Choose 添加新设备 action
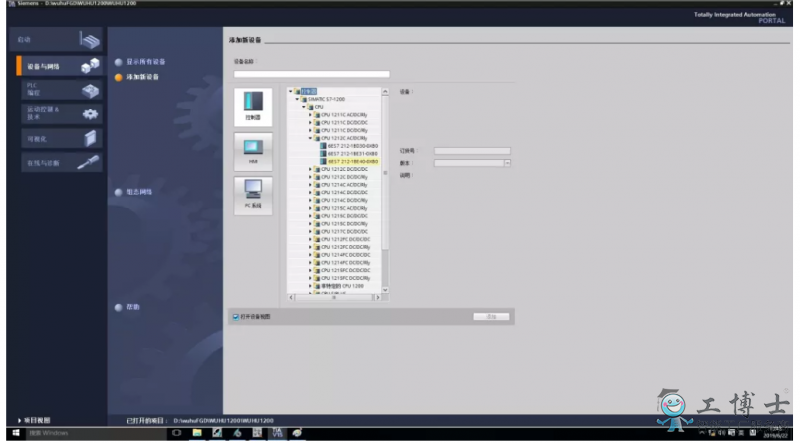 click(x=142, y=77)
